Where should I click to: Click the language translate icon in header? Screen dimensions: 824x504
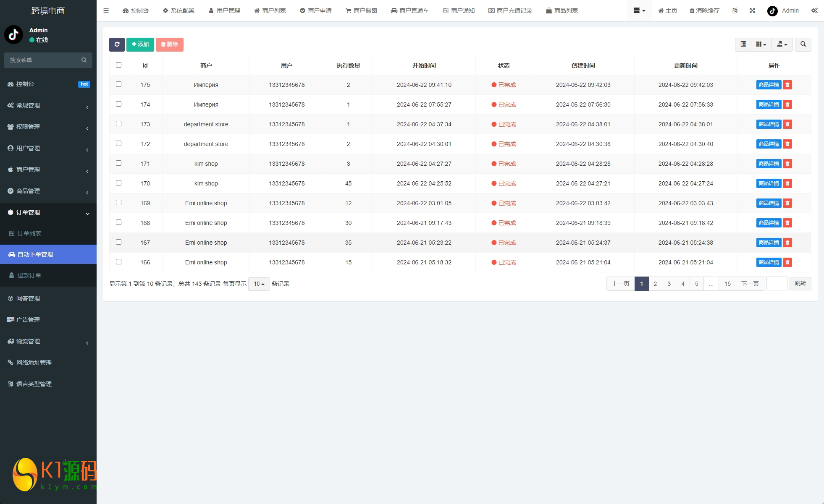735,10
